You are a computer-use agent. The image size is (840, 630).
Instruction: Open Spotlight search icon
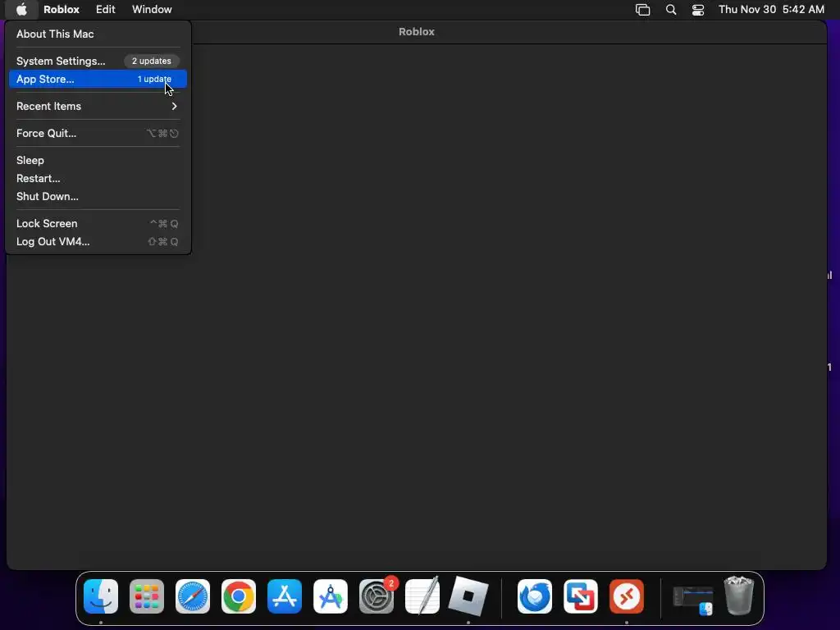pos(671,10)
